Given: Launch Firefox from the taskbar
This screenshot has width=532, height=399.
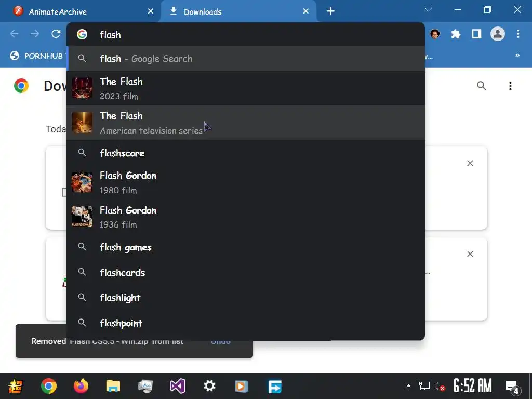Looking at the screenshot, I should (81, 386).
